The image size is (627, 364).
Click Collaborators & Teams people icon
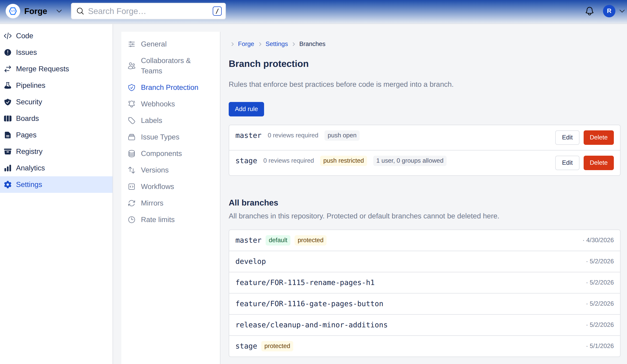pyautogui.click(x=132, y=66)
